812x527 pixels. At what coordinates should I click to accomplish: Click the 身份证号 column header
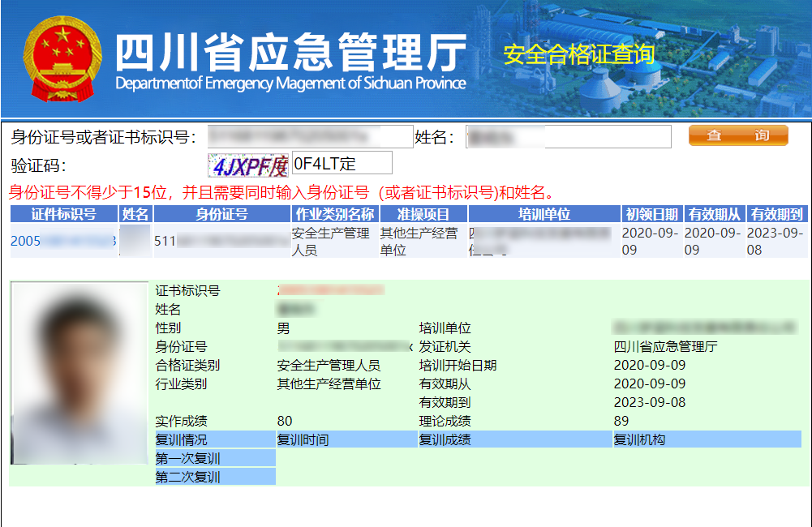coord(221,214)
